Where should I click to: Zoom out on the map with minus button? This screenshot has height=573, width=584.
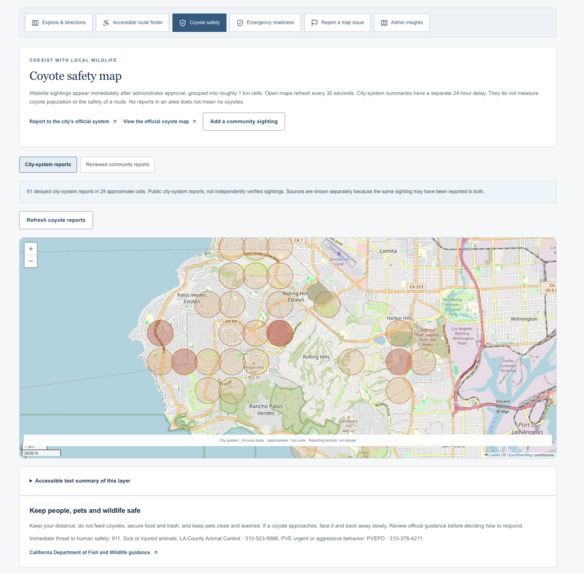click(x=31, y=261)
